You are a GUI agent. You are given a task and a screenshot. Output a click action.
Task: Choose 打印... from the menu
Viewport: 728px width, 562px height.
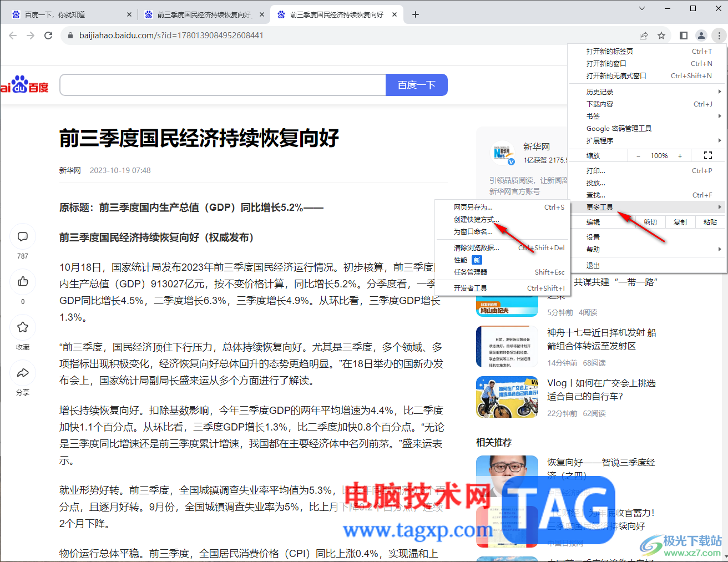[647, 170]
